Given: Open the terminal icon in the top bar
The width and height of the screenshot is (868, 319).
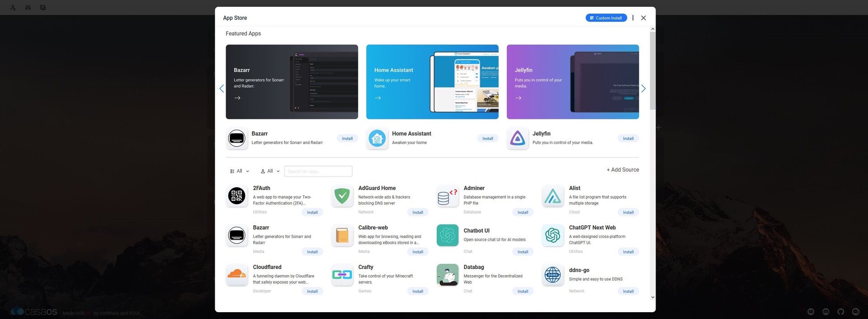Looking at the screenshot, I should point(43,8).
